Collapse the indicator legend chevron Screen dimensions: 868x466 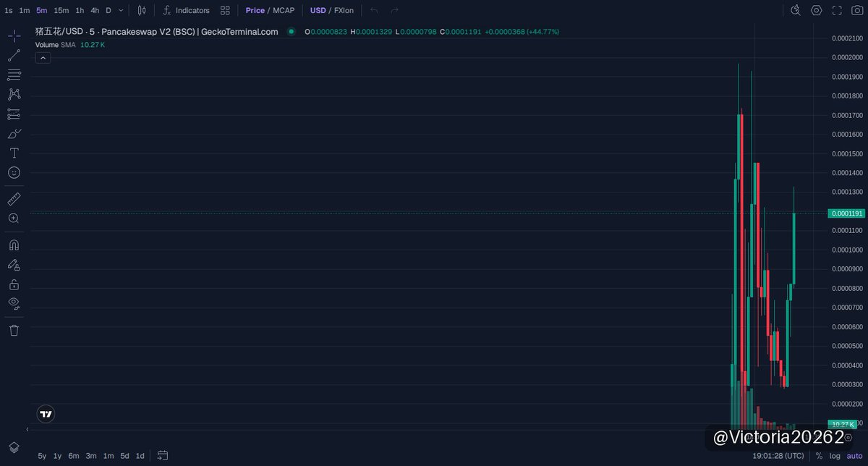coord(43,58)
